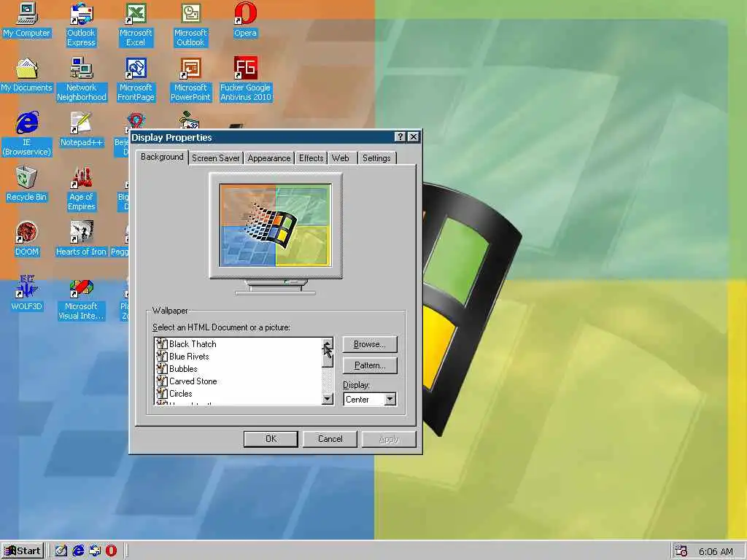
Task: Switch to the Settings tab
Action: [x=376, y=158]
